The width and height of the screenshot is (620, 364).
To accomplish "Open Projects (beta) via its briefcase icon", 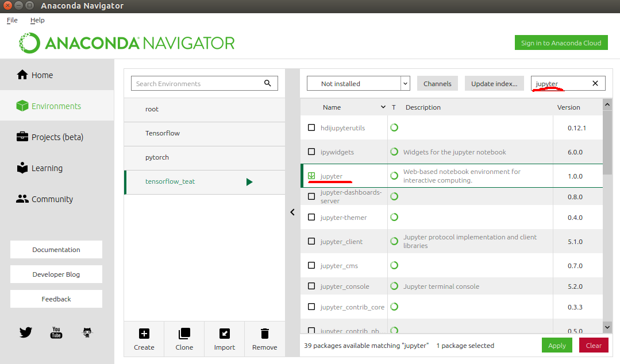I will tap(22, 137).
